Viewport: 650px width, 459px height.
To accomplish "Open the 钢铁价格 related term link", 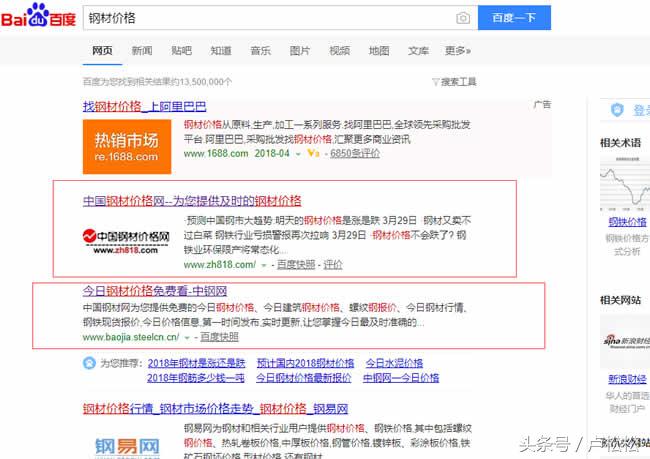I will pyautogui.click(x=627, y=222).
